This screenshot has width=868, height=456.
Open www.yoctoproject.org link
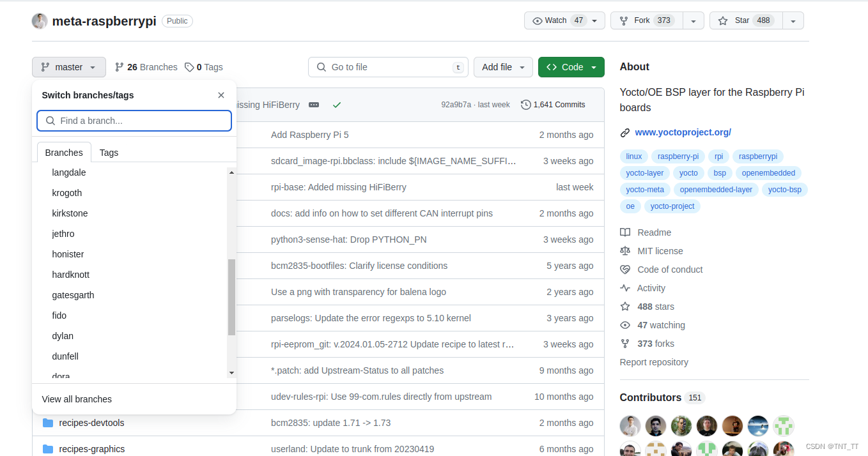click(683, 132)
